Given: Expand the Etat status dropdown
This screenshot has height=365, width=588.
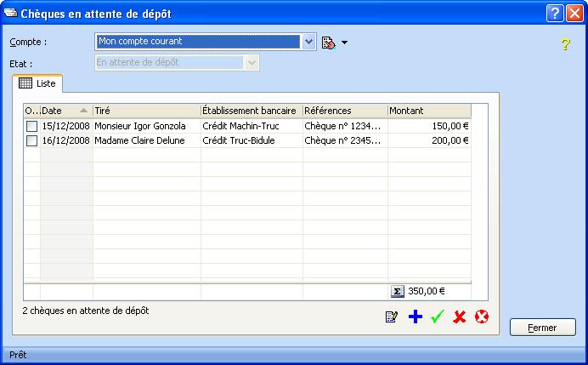Looking at the screenshot, I should click(x=252, y=63).
